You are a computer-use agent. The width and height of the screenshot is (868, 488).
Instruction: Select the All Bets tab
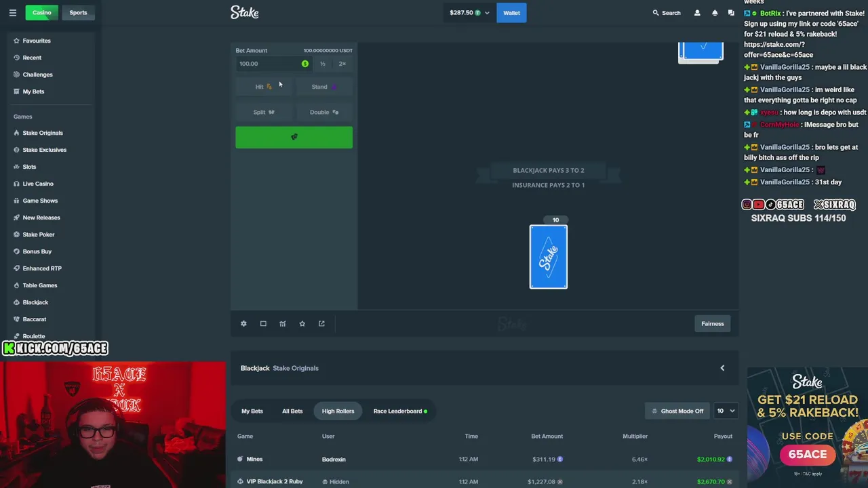pyautogui.click(x=292, y=411)
